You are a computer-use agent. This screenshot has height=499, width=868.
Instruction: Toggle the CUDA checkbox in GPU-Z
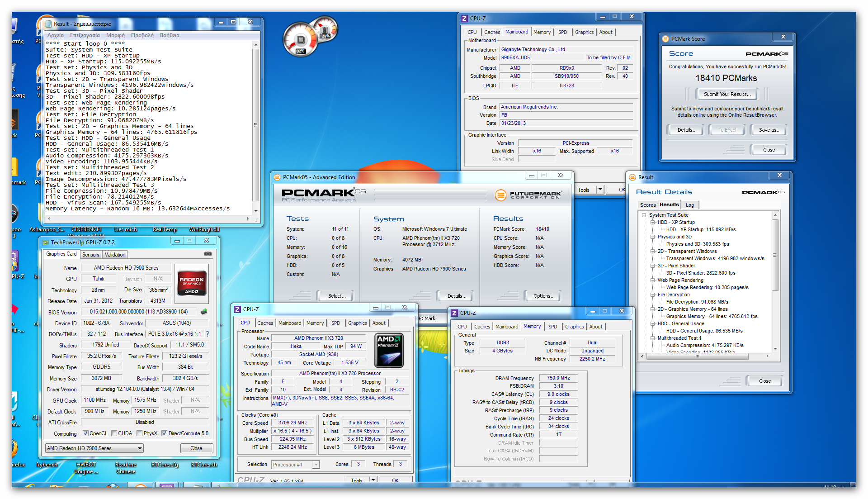click(x=114, y=433)
